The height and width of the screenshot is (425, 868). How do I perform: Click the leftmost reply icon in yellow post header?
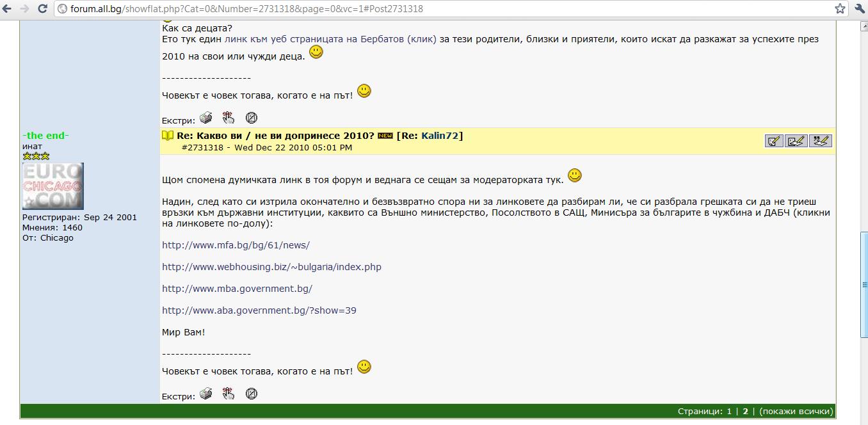[x=774, y=141]
